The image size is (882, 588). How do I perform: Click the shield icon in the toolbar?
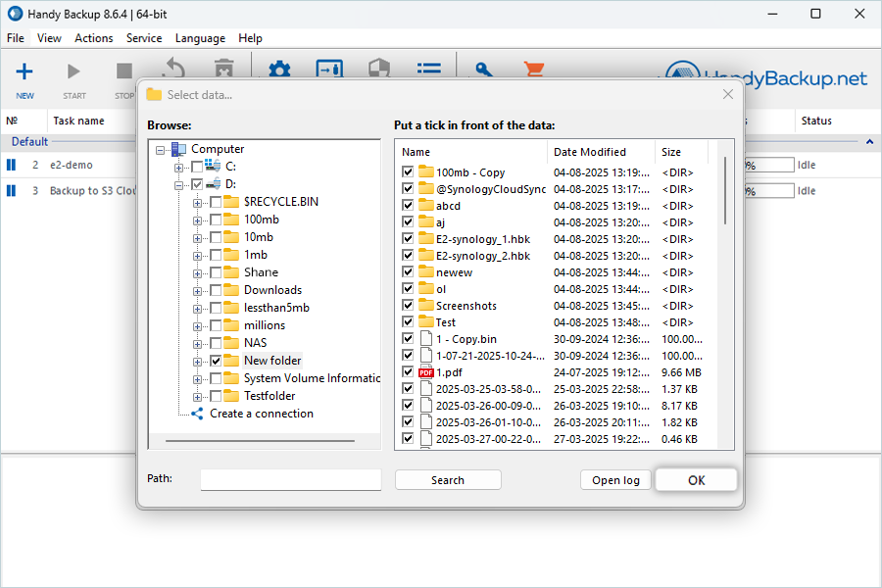click(x=379, y=69)
